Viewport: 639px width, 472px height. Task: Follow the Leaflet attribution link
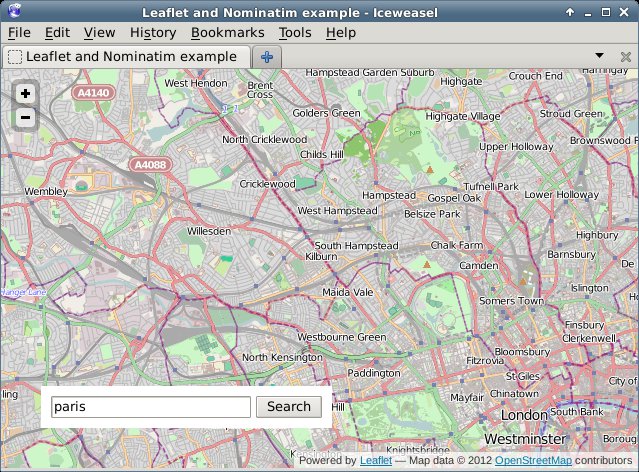(375, 461)
